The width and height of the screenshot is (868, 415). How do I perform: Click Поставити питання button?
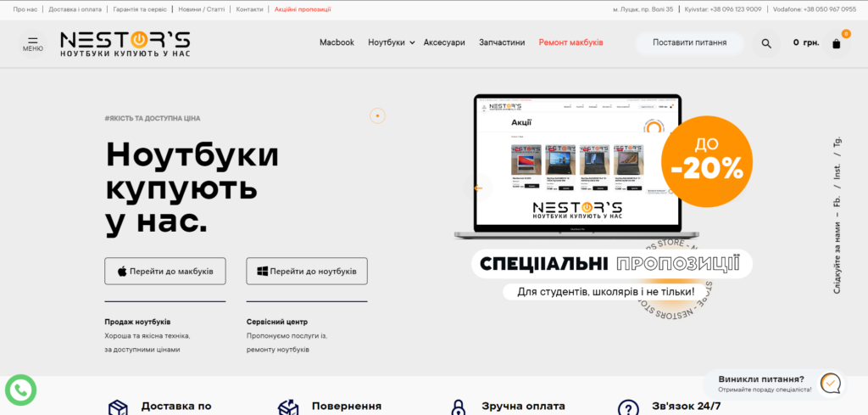pyautogui.click(x=689, y=42)
